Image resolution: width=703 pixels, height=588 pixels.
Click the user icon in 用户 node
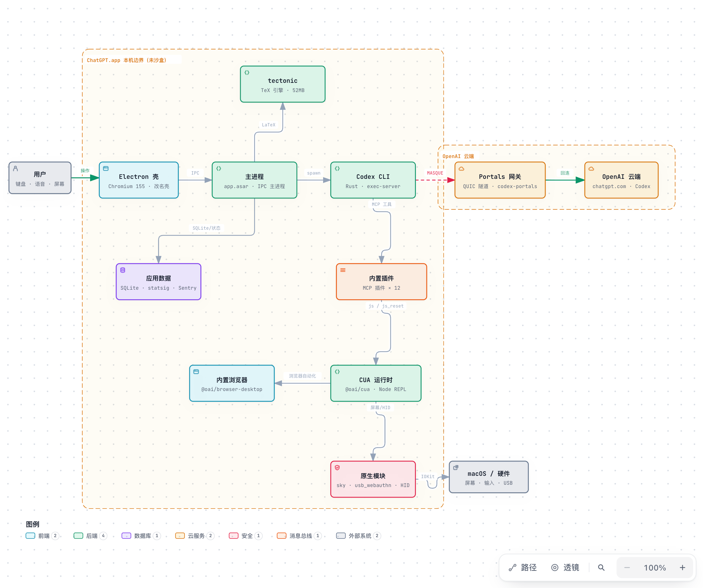coord(16,169)
